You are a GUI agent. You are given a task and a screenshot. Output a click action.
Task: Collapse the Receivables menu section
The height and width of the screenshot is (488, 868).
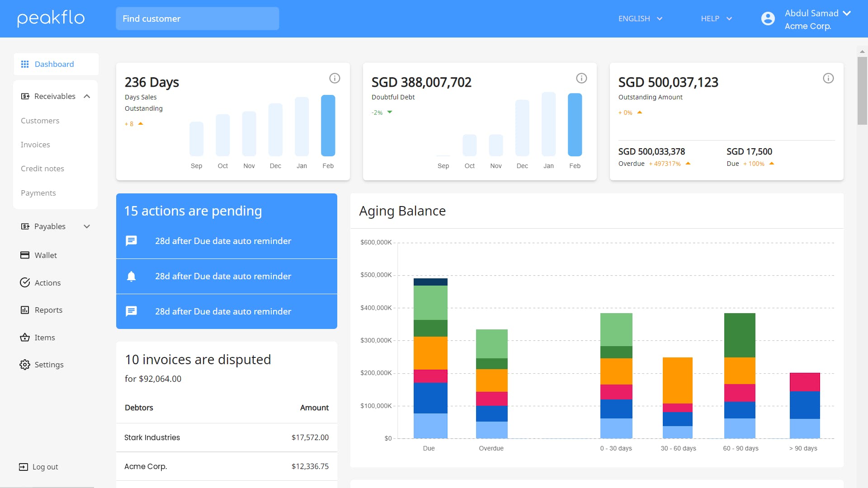[x=87, y=96]
